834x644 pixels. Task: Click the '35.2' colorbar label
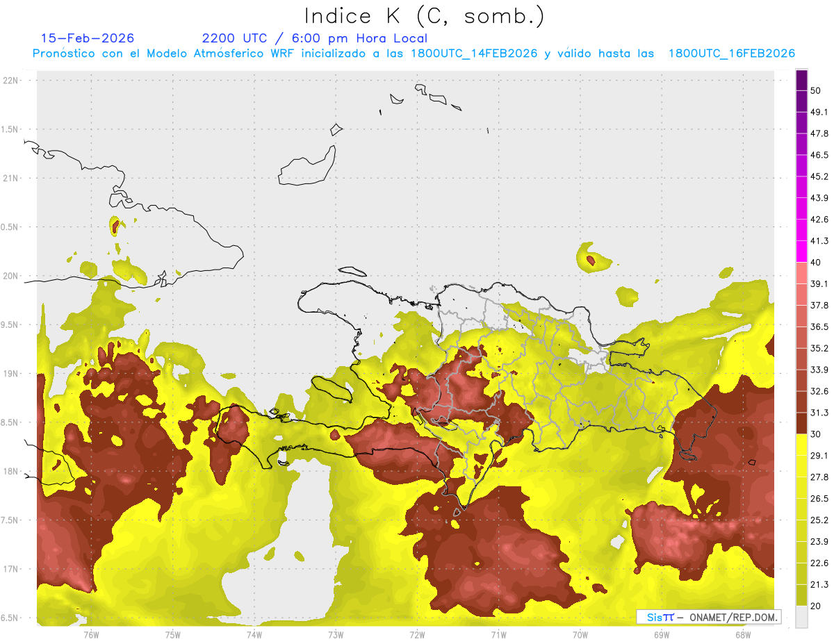point(819,348)
